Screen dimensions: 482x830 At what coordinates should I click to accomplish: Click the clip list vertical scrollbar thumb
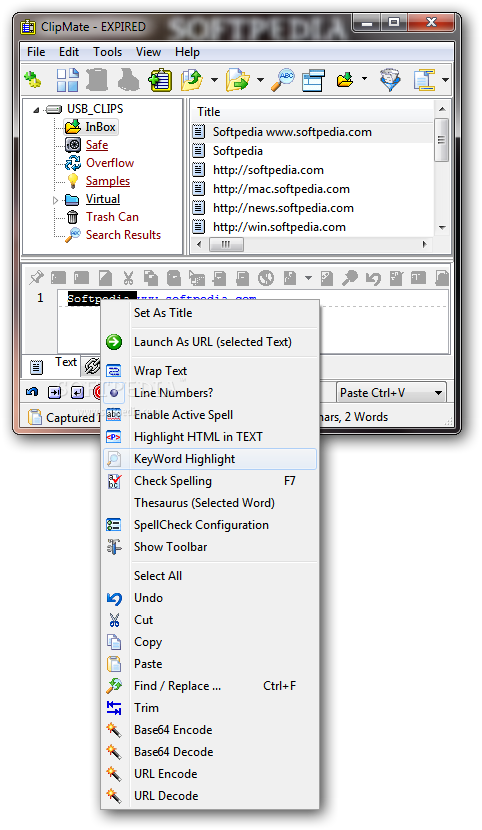tap(441, 140)
